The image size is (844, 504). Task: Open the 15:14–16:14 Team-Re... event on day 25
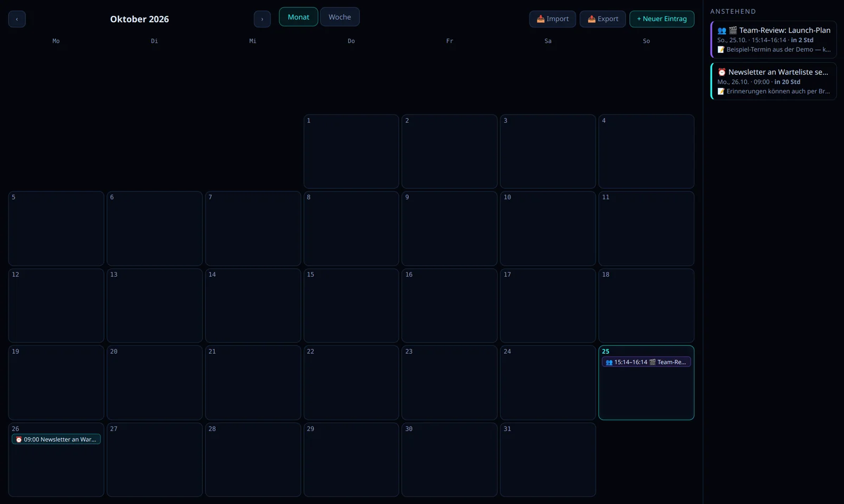click(x=646, y=362)
